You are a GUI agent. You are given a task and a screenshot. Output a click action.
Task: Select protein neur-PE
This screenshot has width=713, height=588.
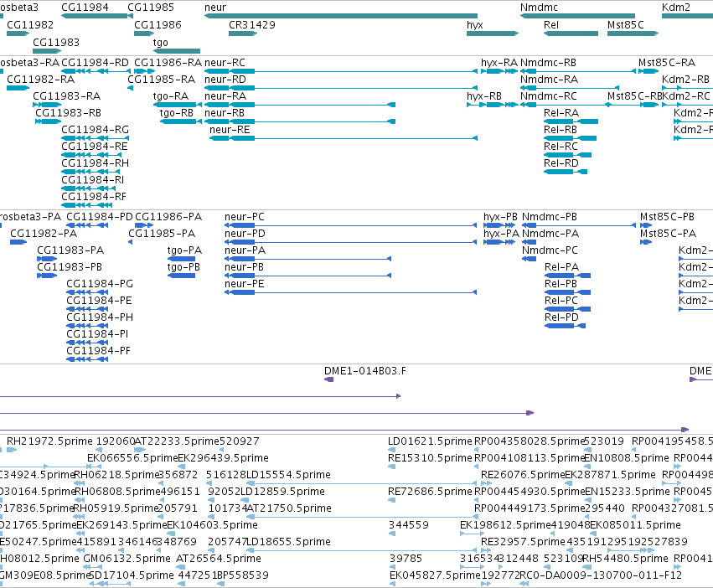pyautogui.click(x=350, y=292)
